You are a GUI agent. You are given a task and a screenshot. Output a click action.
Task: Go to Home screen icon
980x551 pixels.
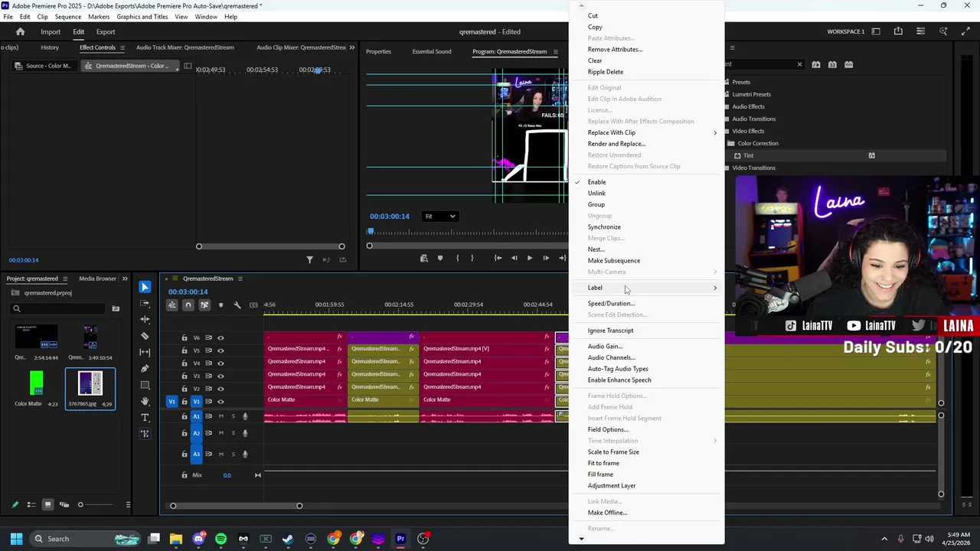[21, 31]
